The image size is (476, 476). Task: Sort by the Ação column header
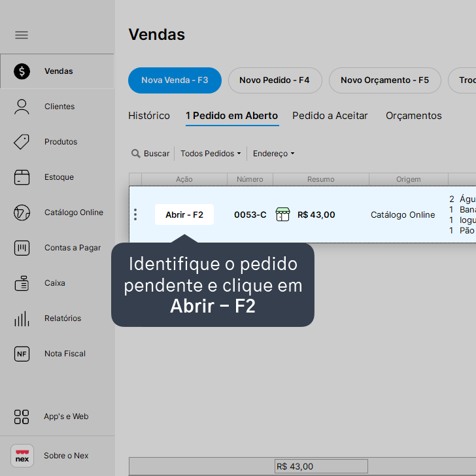[x=184, y=179]
